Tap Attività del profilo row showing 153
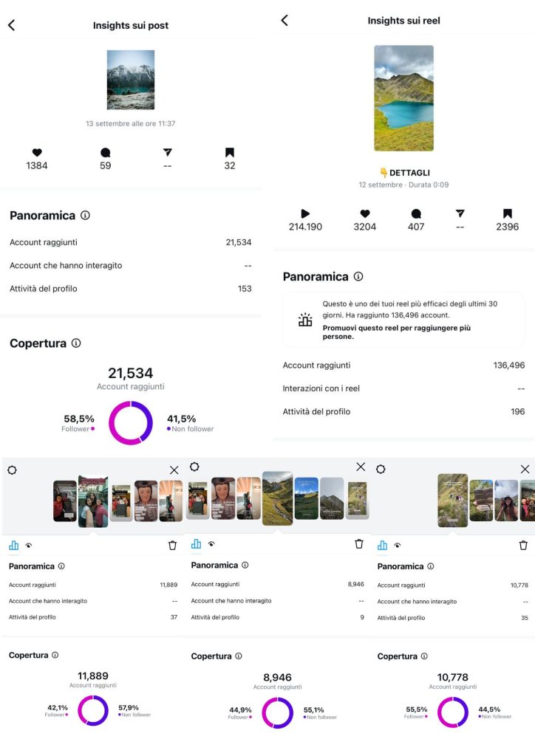This screenshot has height=756, width=535. pos(131,289)
